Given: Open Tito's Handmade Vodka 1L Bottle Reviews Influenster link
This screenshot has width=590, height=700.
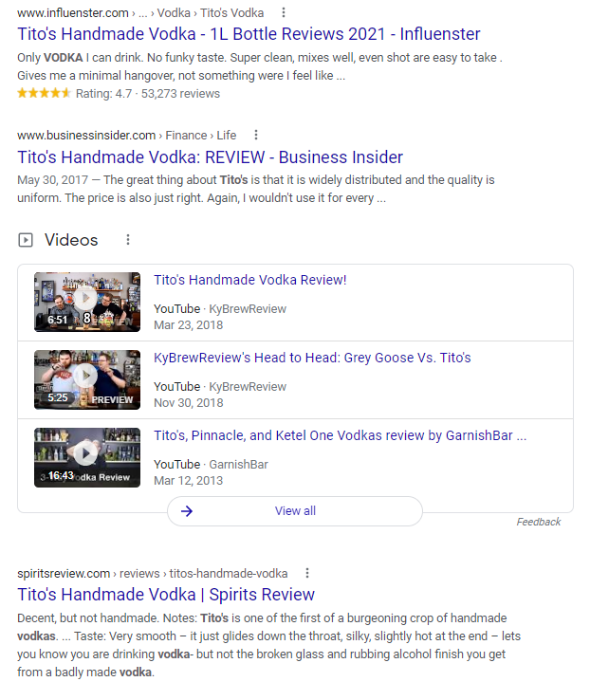Looking at the screenshot, I should pyautogui.click(x=249, y=34).
